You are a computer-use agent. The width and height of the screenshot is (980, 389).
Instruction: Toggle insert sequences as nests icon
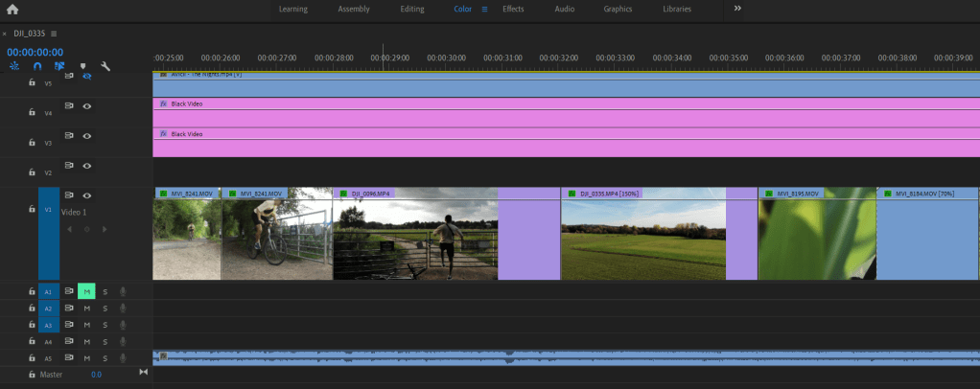[x=15, y=65]
